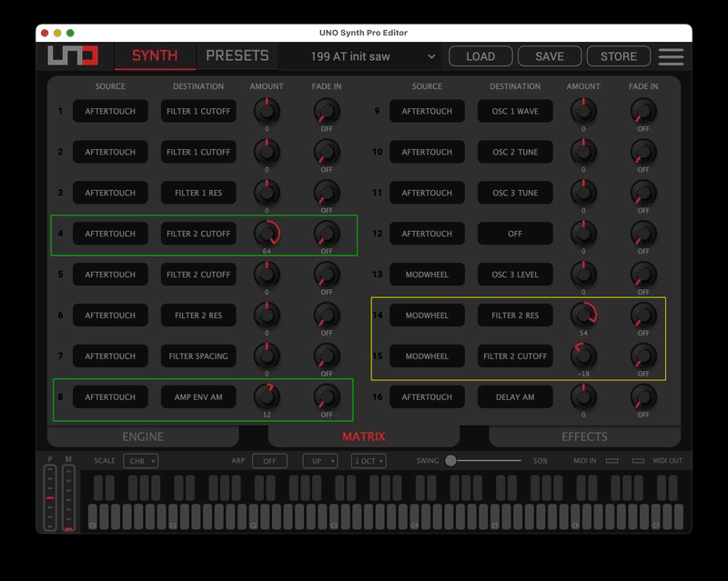Click the row 4 Amount knob showing 64
Image resolution: width=728 pixels, height=581 pixels.
tap(267, 233)
